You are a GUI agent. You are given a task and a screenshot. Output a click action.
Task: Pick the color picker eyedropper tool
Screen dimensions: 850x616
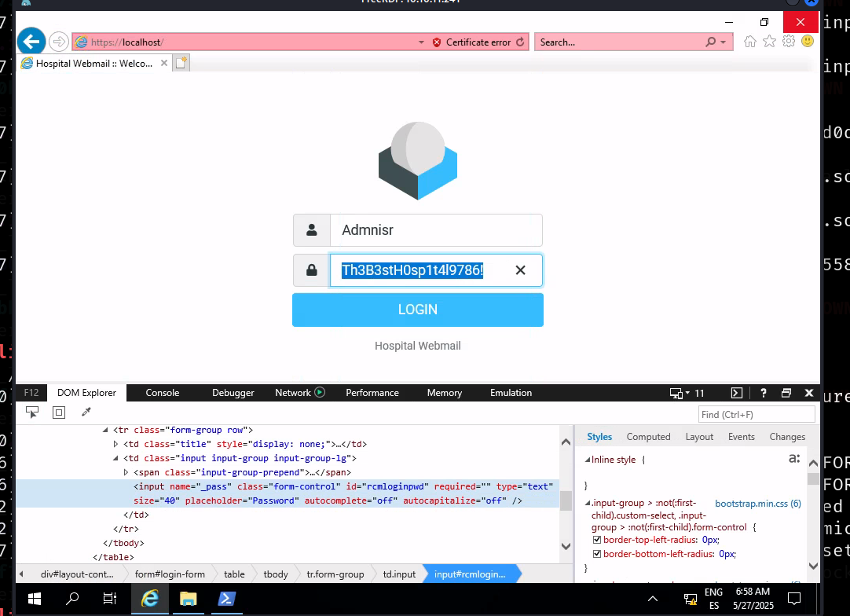pyautogui.click(x=86, y=412)
